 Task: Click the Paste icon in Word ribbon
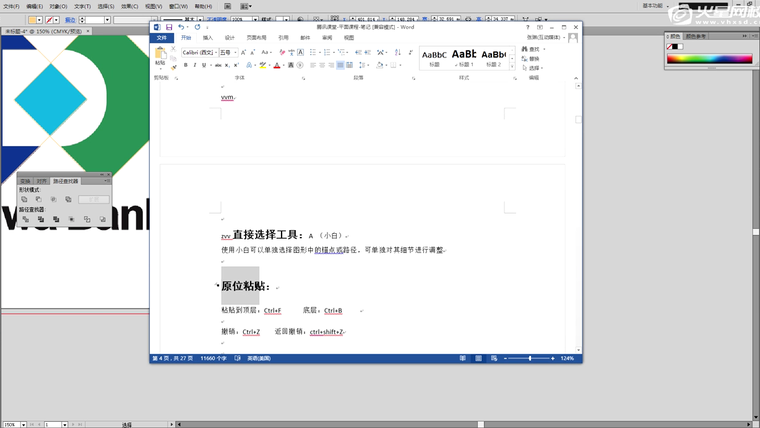(160, 54)
